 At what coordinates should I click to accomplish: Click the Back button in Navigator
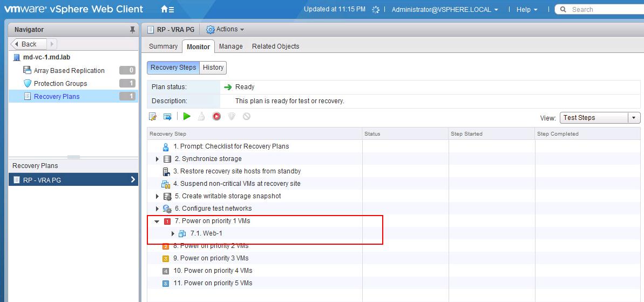(x=29, y=44)
